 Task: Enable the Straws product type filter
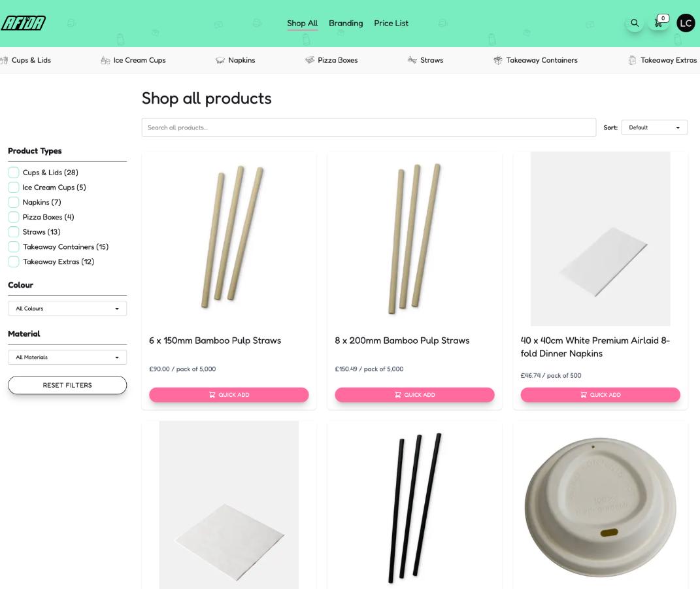point(13,232)
